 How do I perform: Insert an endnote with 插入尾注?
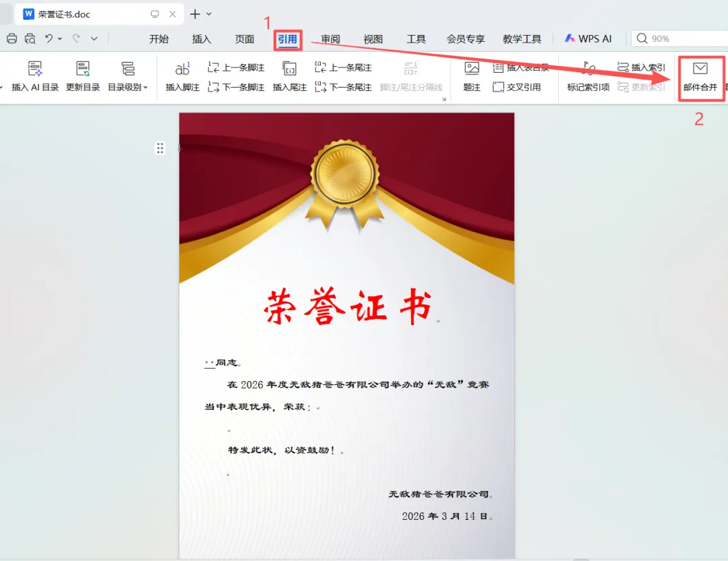[290, 77]
